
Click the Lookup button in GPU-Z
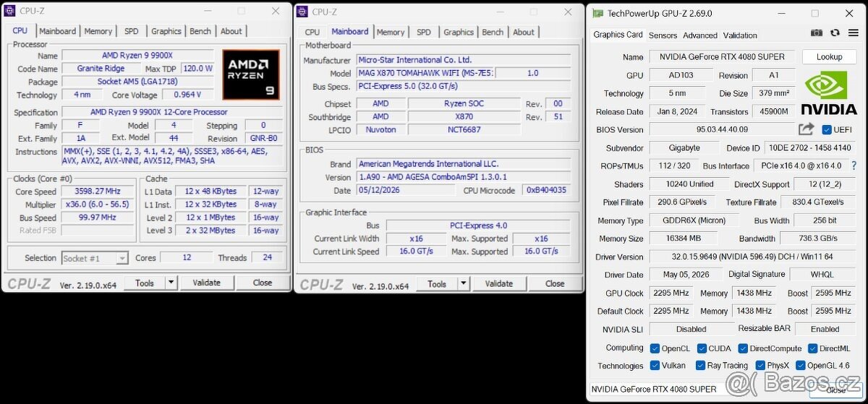point(829,57)
